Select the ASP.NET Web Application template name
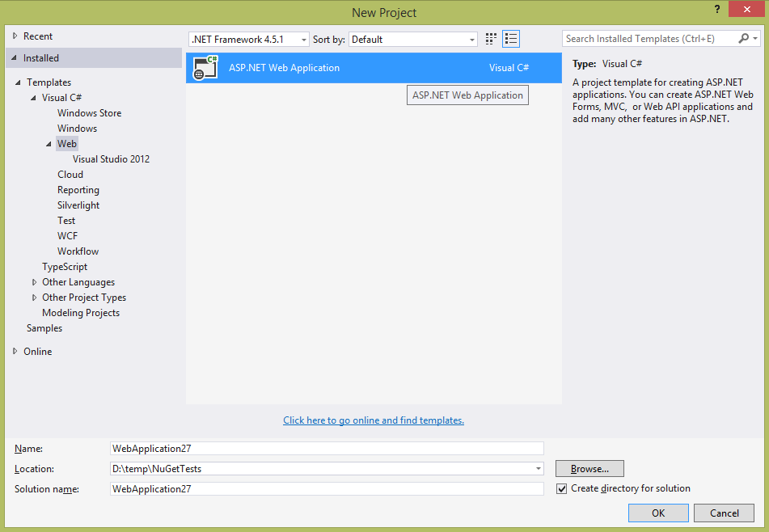 point(284,68)
